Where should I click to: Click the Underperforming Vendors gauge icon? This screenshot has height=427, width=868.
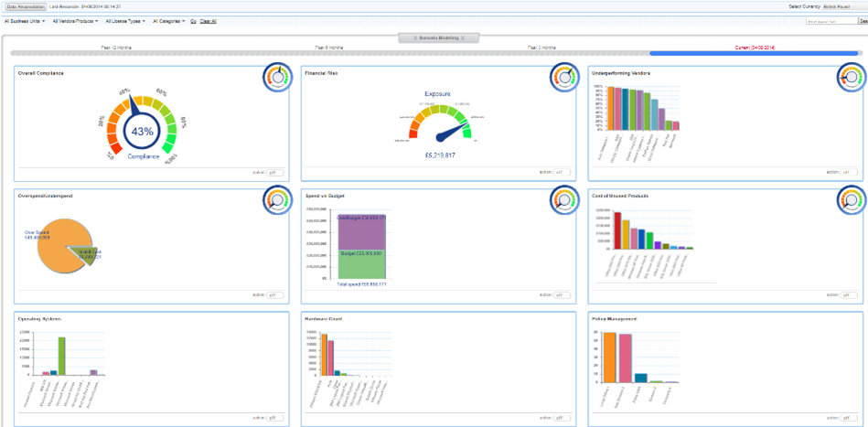(x=851, y=79)
